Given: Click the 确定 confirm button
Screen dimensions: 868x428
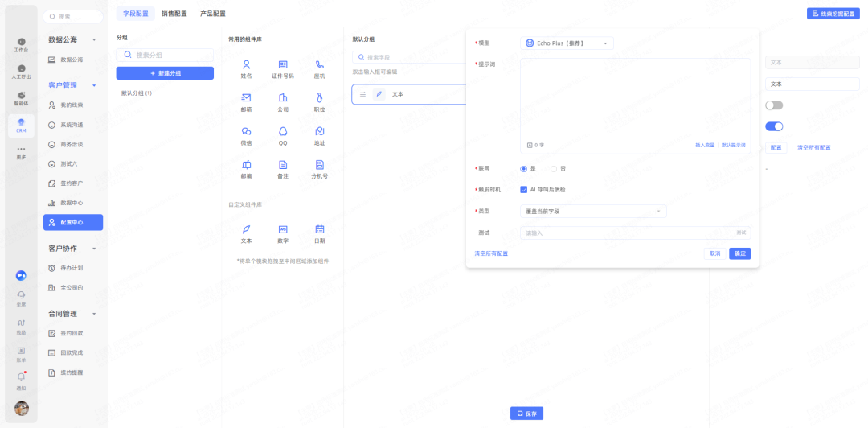Looking at the screenshot, I should [x=739, y=253].
